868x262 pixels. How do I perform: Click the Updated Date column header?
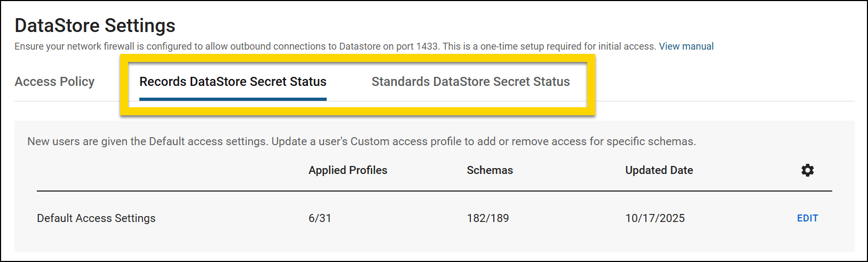[x=659, y=170]
